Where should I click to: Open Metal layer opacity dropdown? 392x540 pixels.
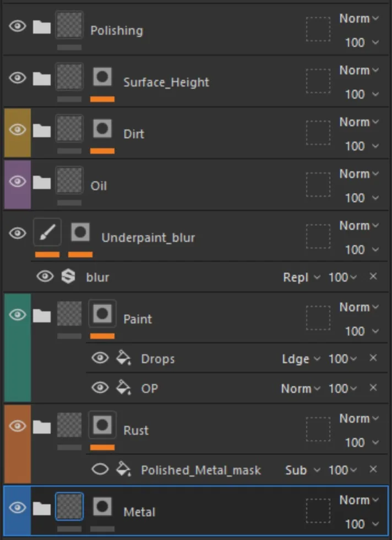click(362, 524)
